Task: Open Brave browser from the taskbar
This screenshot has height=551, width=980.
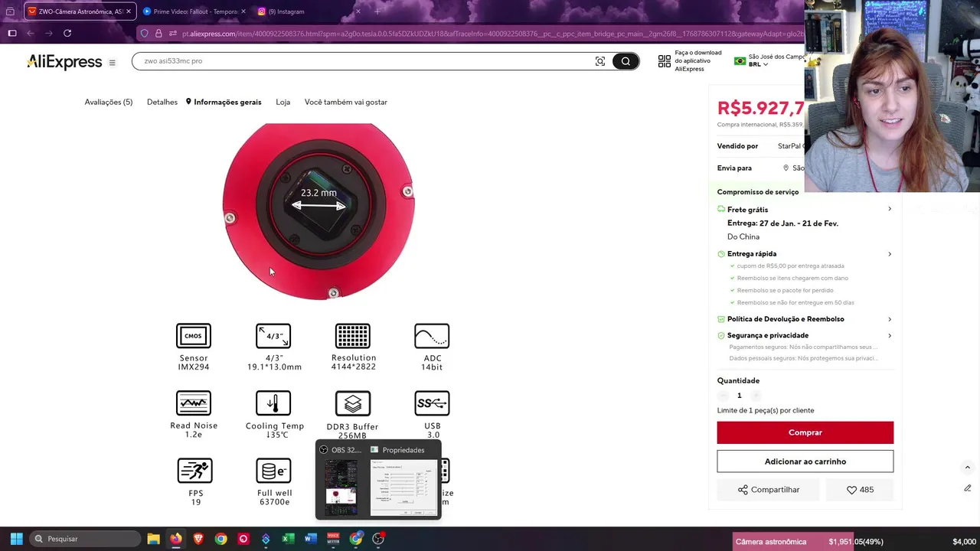Action: click(198, 539)
